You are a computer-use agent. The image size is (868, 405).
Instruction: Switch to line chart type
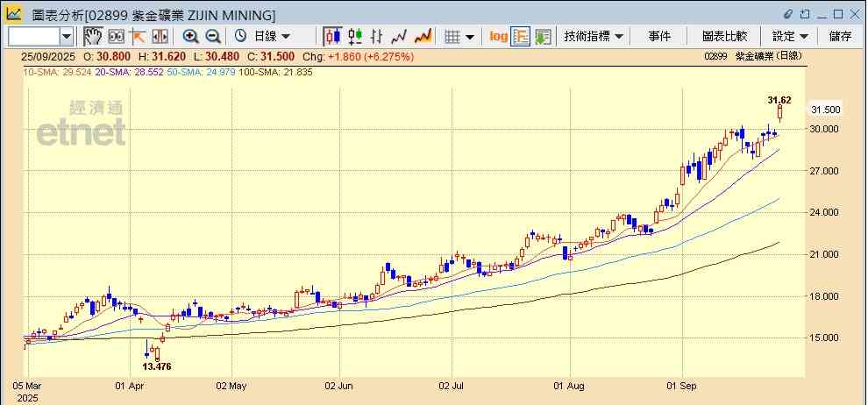[x=399, y=37]
